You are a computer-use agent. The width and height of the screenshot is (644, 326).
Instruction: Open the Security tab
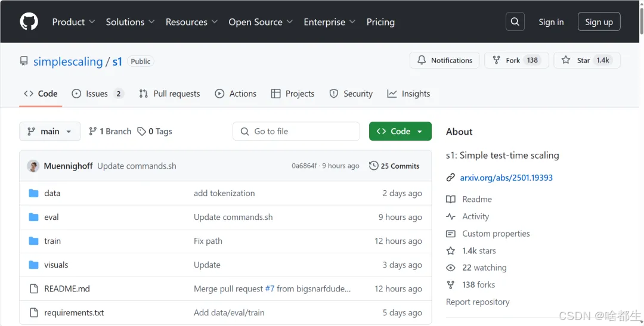click(351, 94)
